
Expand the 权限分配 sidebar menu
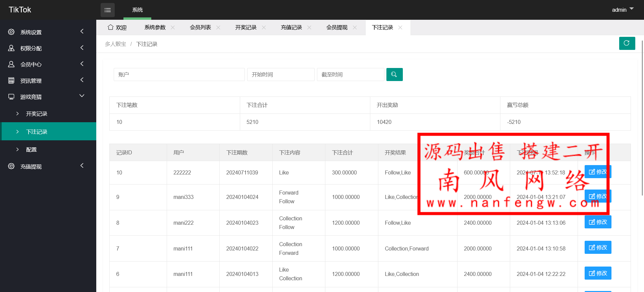point(82,48)
